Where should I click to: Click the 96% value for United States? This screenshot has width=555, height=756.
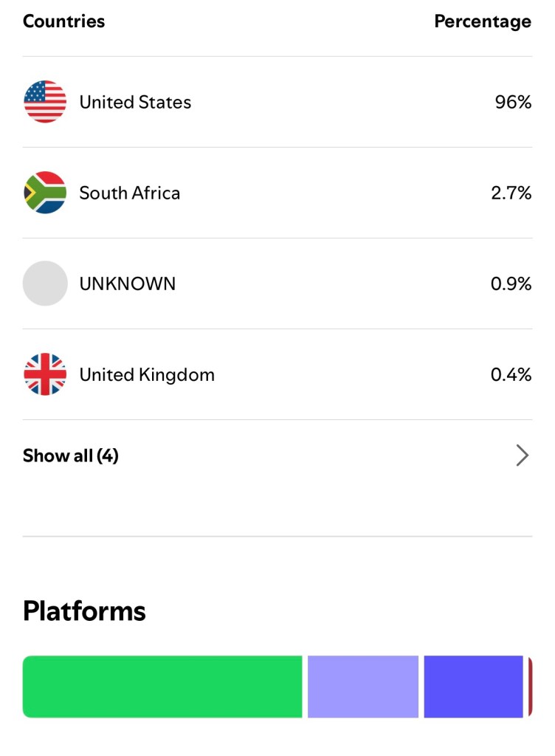(513, 102)
